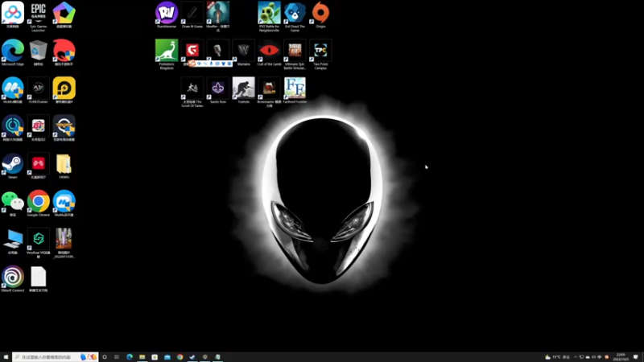This screenshot has width=644, height=362.
Task: Open the microphone icon game shortcut
Action: (217, 50)
